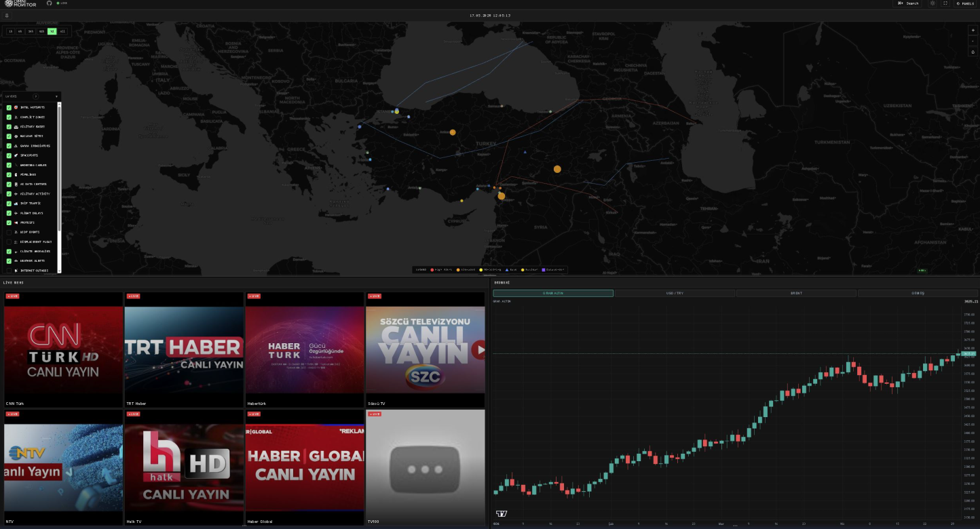The width and height of the screenshot is (980, 529).
Task: Switch chart to the Brent tab
Action: point(796,294)
